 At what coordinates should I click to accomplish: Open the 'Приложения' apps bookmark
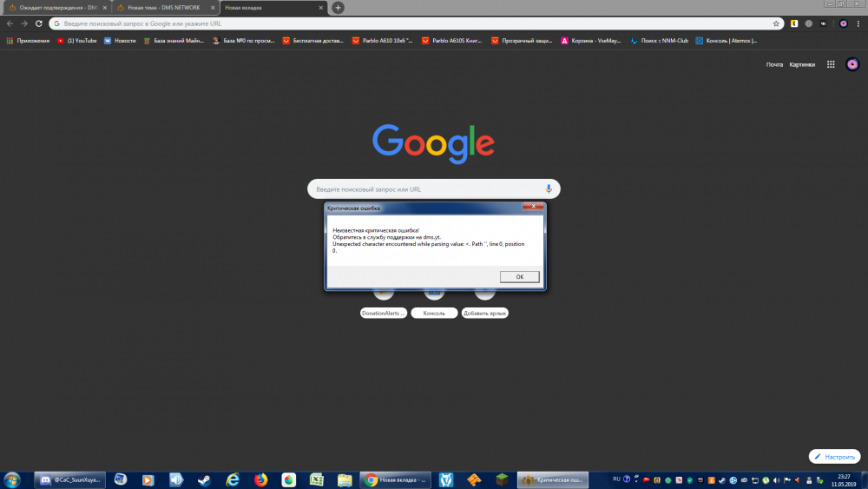pyautogui.click(x=29, y=40)
